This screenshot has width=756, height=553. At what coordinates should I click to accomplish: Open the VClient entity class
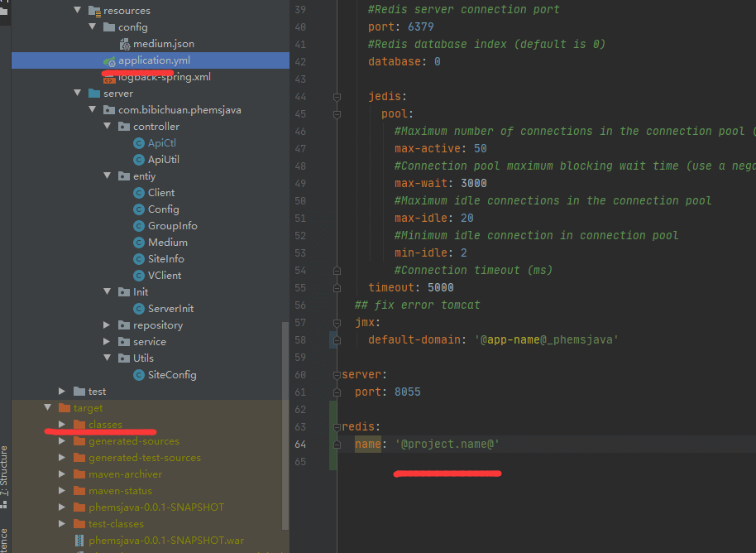click(164, 276)
